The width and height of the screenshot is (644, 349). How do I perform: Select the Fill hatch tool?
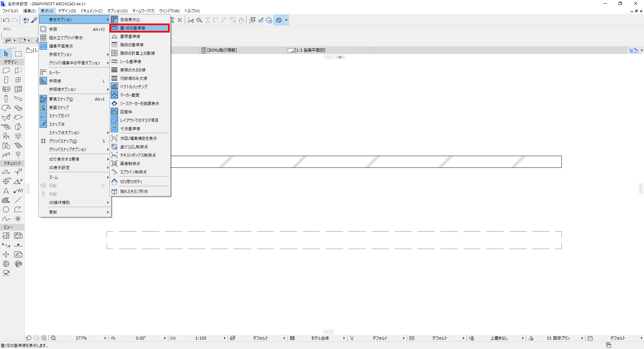pos(6,200)
